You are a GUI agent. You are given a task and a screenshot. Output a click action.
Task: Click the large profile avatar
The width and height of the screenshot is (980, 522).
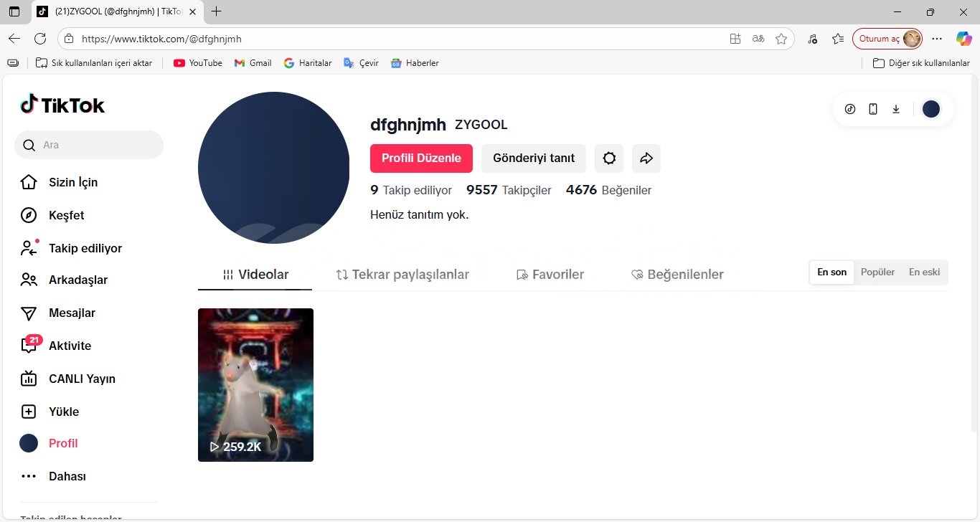pos(273,168)
